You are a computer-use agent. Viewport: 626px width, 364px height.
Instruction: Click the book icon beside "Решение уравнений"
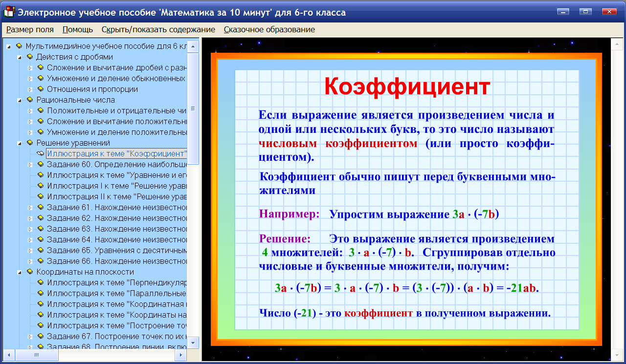(x=30, y=143)
